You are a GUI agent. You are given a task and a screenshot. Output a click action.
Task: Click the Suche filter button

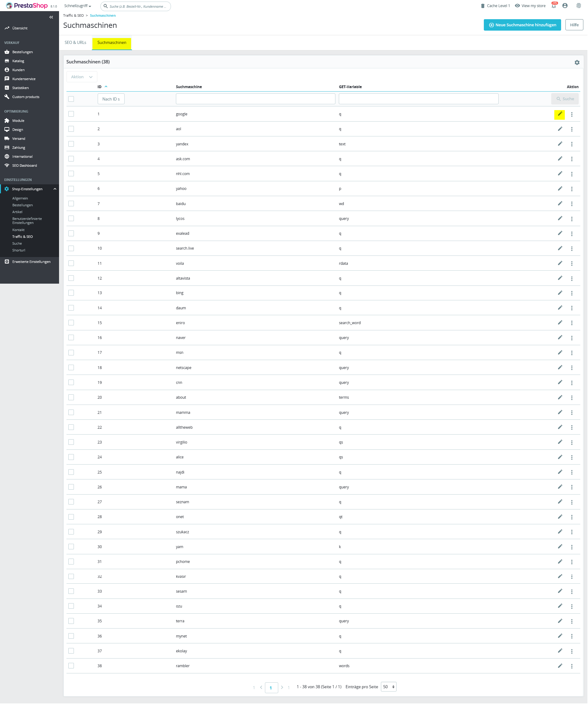click(565, 99)
